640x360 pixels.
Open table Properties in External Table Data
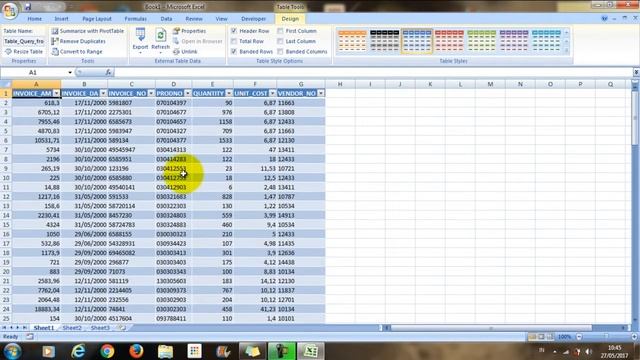[189, 31]
